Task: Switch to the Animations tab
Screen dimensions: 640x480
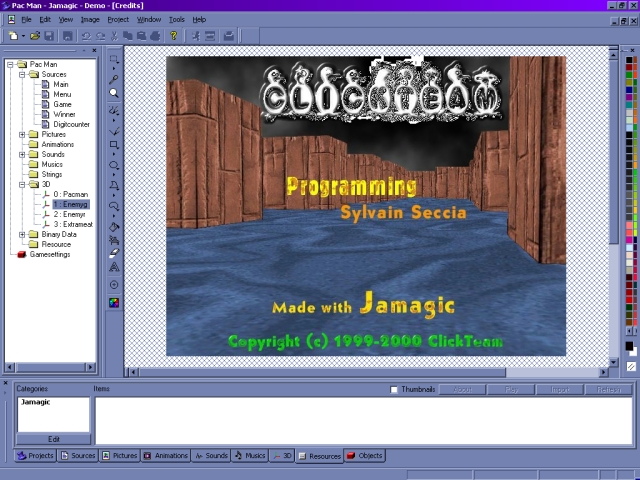Action: [x=166, y=456]
